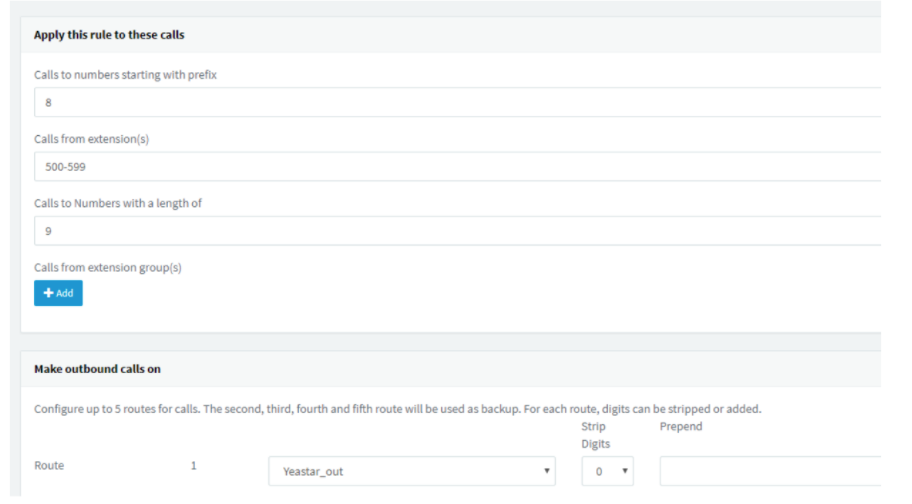Click the Add extension group button
Image resolution: width=912 pixels, height=504 pixels.
tap(58, 293)
